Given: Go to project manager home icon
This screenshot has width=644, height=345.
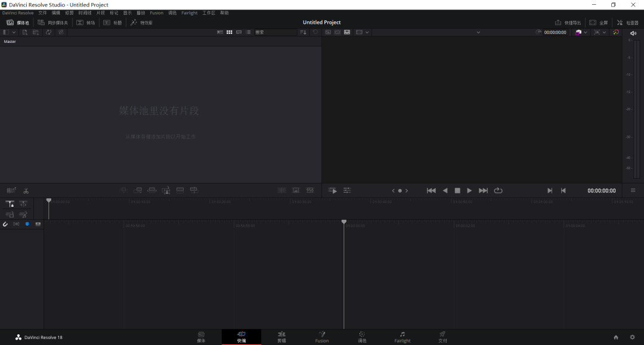Looking at the screenshot, I should click(616, 337).
